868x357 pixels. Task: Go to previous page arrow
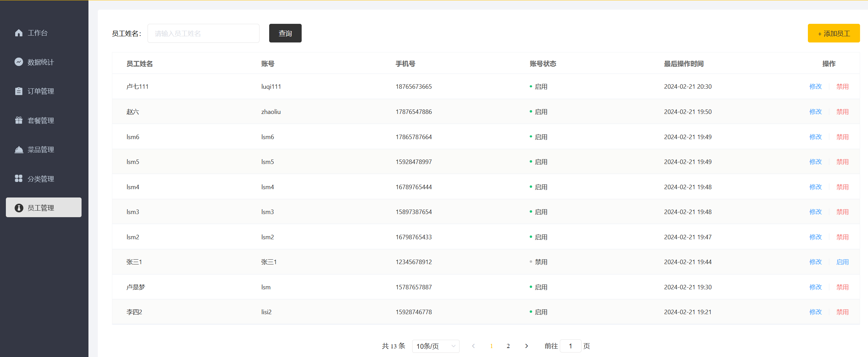pos(473,346)
